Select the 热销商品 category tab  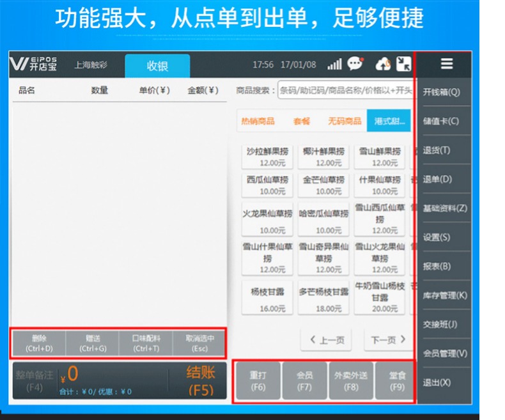pos(258,121)
